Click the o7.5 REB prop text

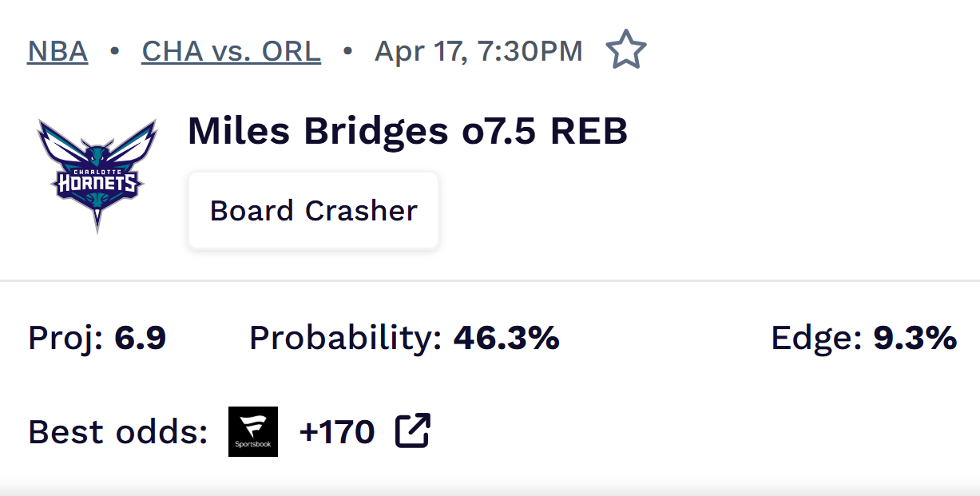tap(545, 131)
